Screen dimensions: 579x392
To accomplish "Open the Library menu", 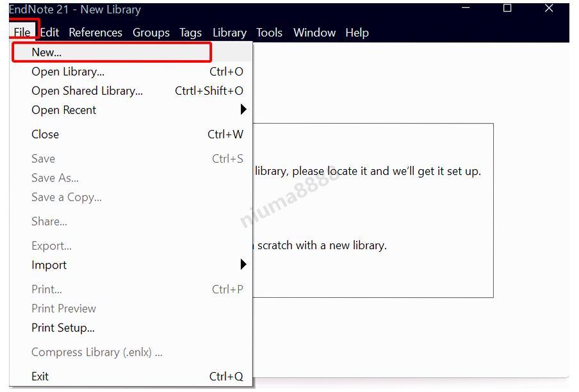I will pyautogui.click(x=229, y=33).
